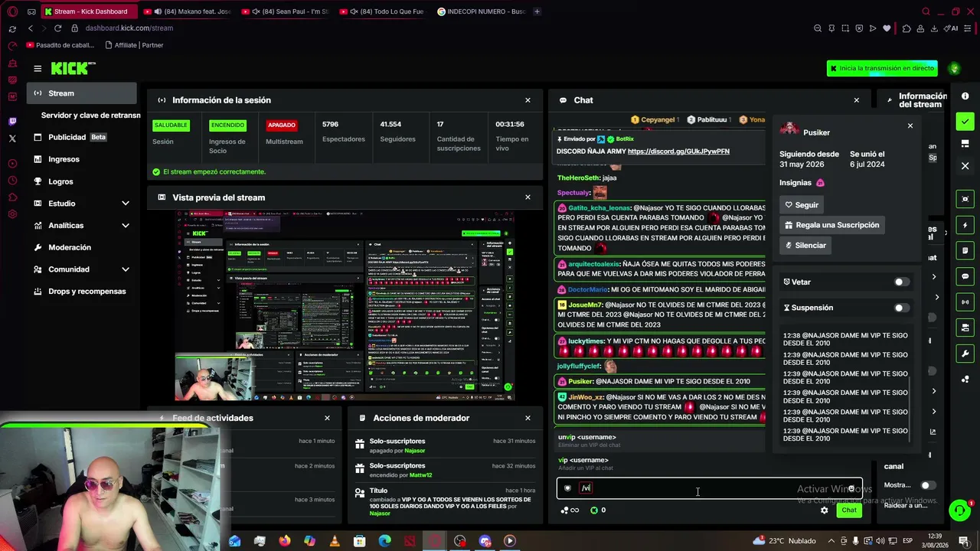This screenshot has height=551, width=980.
Task: Open Microsoft Edge from the taskbar
Action: 384,541
